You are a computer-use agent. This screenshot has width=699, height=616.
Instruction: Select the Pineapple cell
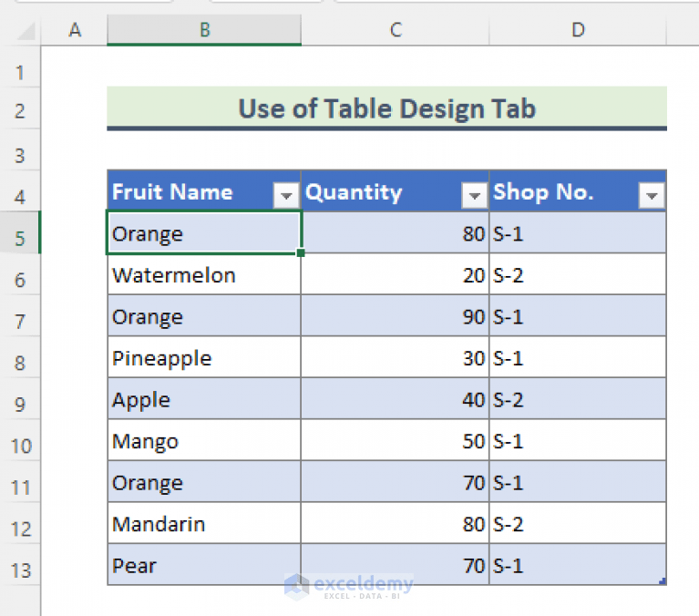tap(204, 357)
